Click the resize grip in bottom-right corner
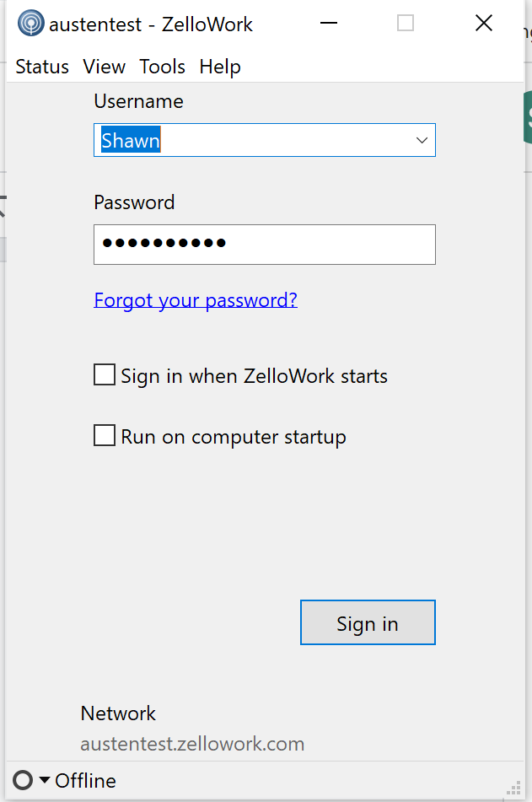The image size is (532, 802). pos(514,789)
